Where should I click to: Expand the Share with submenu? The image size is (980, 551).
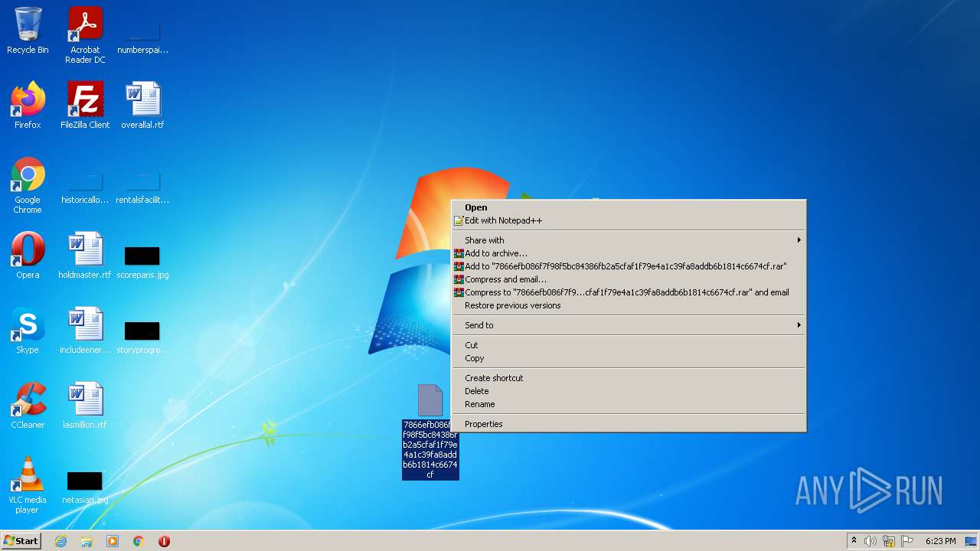tap(629, 240)
